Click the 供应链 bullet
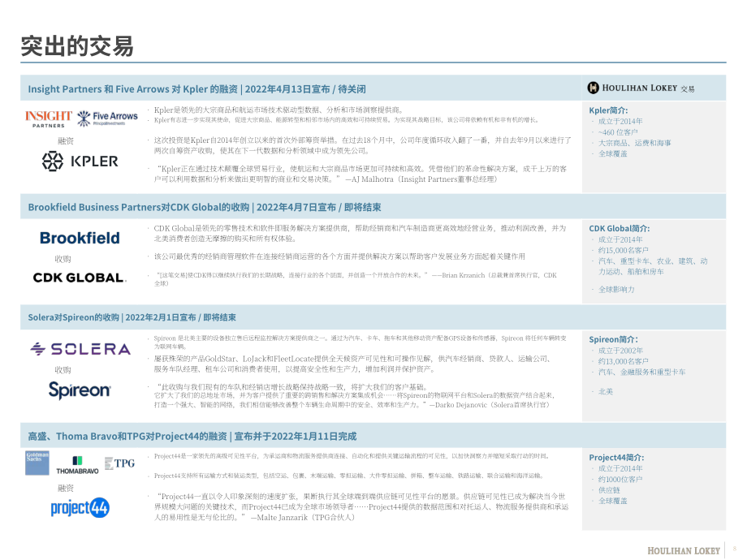The width and height of the screenshot is (747, 560). [x=609, y=490]
